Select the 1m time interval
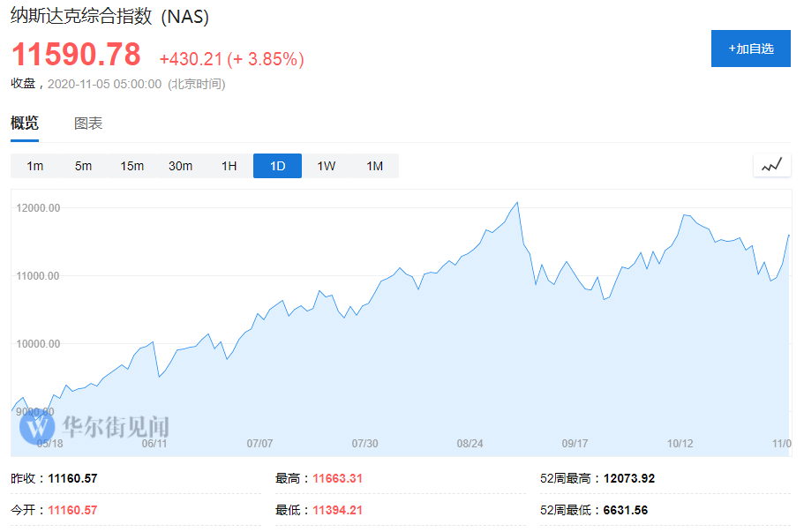The width and height of the screenshot is (804, 532). 35,166
